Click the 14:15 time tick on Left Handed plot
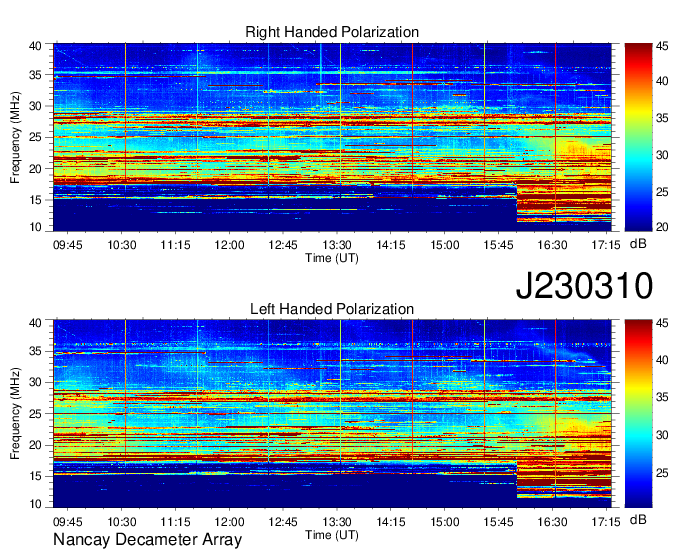The width and height of the screenshot is (680, 552). click(x=391, y=522)
